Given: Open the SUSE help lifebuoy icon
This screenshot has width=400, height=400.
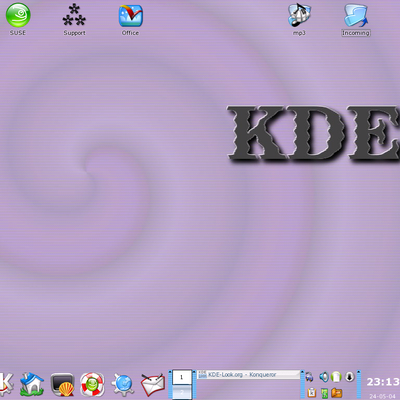Looking at the screenshot, I should point(92,384).
